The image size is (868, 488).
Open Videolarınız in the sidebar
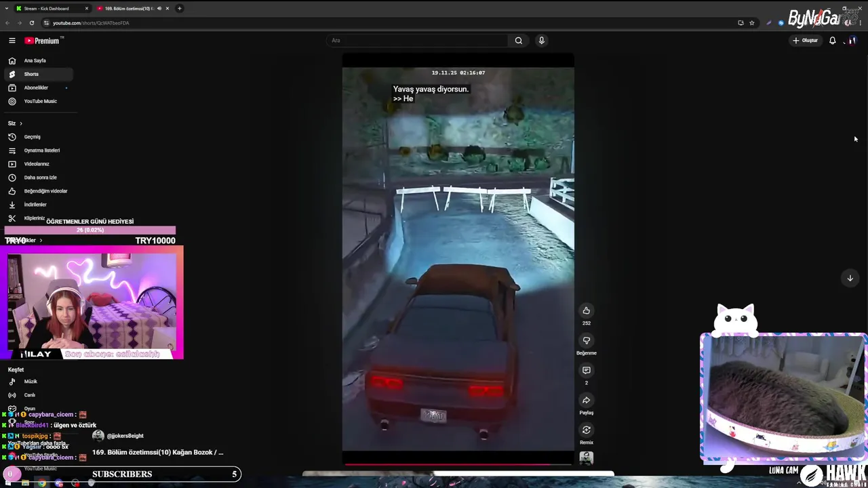tap(38, 164)
